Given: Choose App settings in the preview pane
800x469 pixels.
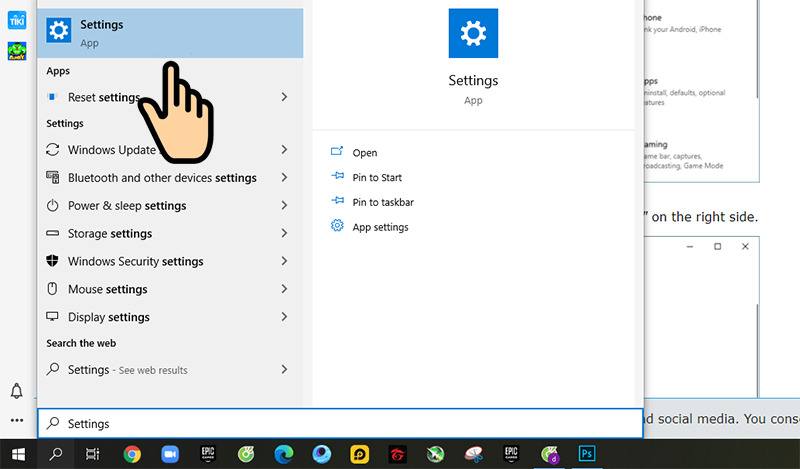Looking at the screenshot, I should (x=380, y=227).
